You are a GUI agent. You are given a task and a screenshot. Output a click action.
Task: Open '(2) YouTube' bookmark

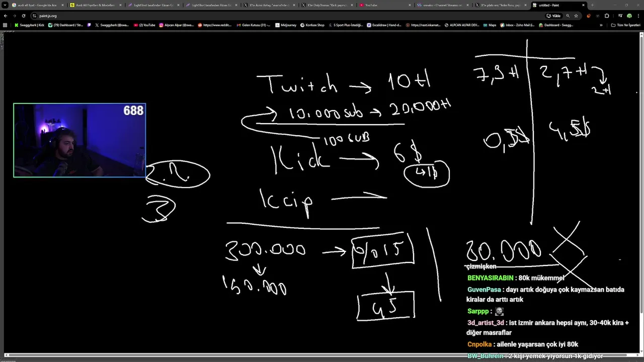pyautogui.click(x=144, y=25)
